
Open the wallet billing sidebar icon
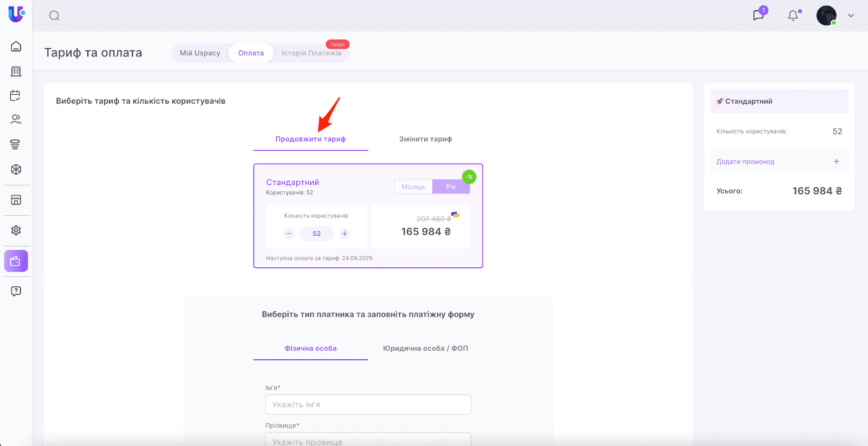tap(16, 261)
